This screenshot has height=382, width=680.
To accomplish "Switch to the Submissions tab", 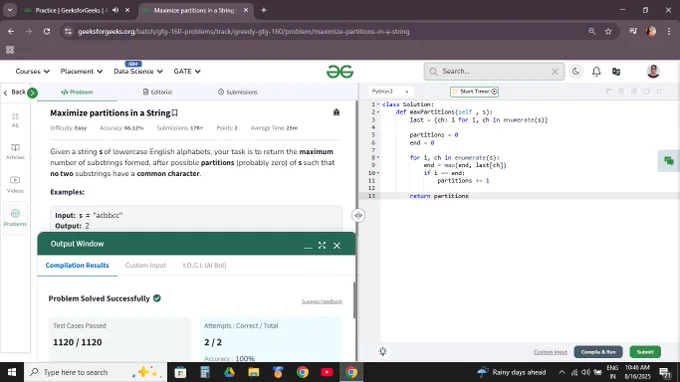I will 237,92.
